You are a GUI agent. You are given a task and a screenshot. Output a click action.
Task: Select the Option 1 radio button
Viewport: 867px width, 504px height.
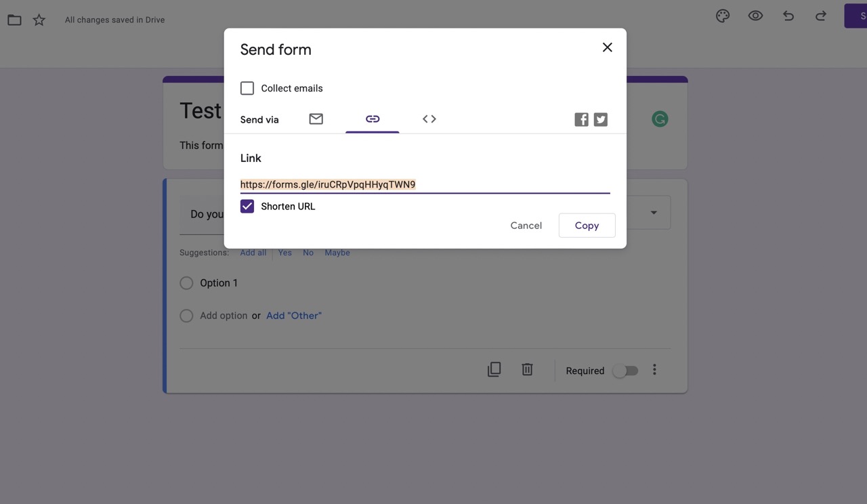186,282
